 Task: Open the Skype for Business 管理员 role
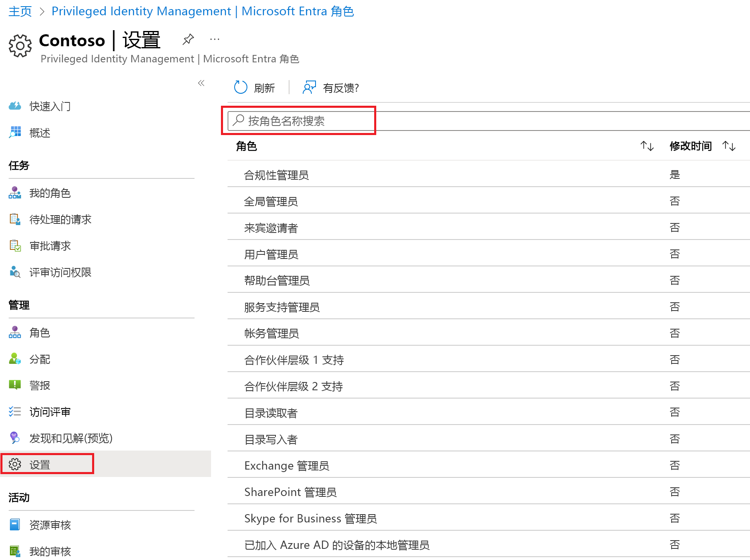pyautogui.click(x=489, y=518)
